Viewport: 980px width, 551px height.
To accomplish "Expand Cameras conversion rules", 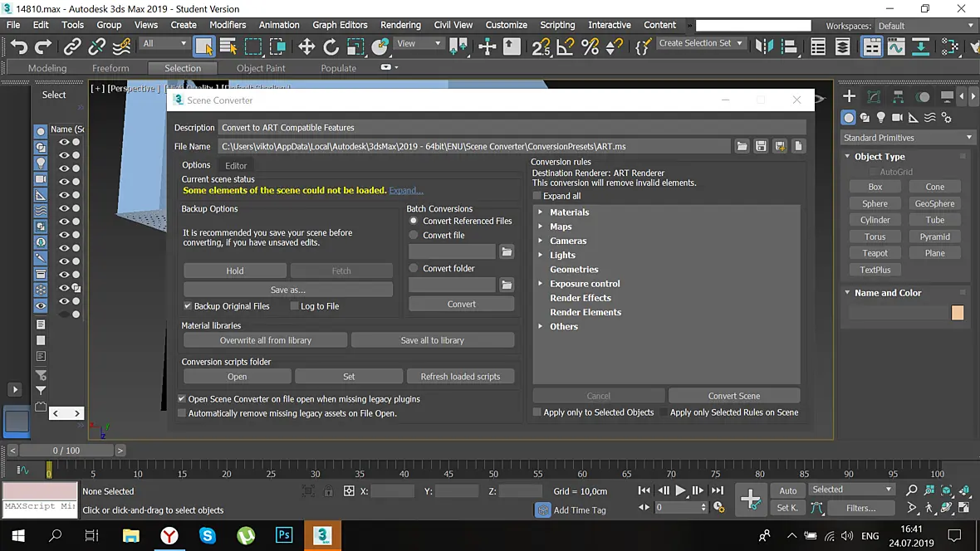I will (x=541, y=241).
